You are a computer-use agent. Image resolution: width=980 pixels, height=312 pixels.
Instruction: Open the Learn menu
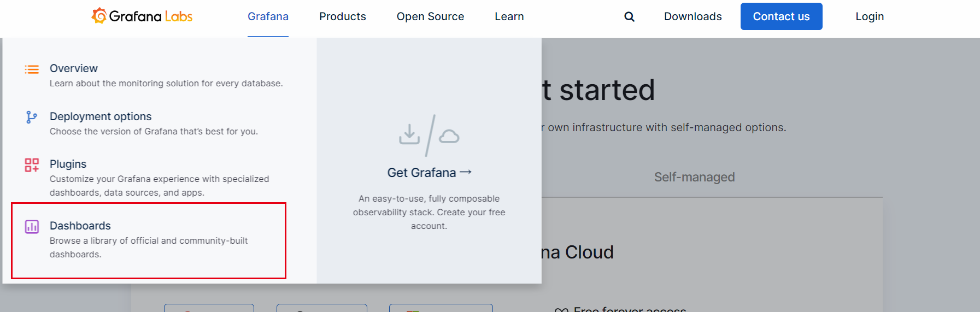(x=509, y=16)
